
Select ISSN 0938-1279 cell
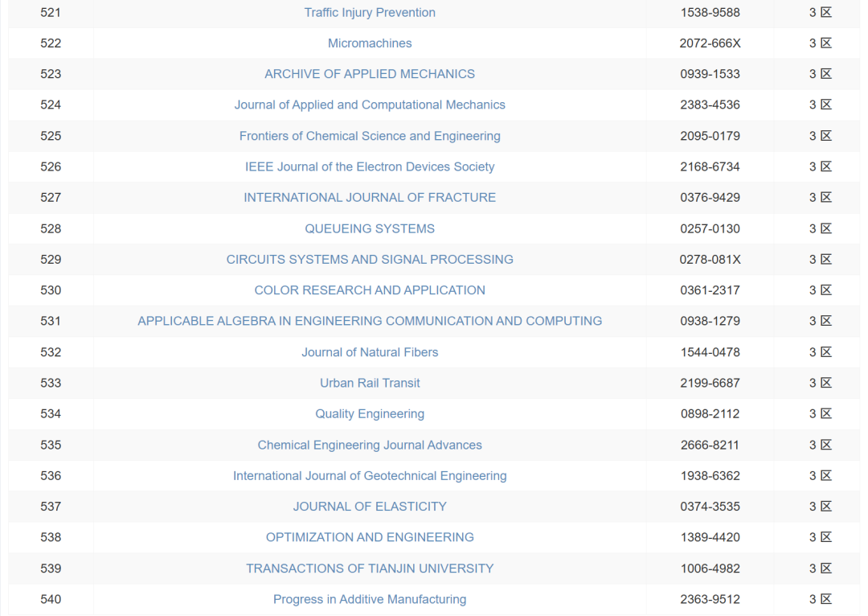coord(710,322)
